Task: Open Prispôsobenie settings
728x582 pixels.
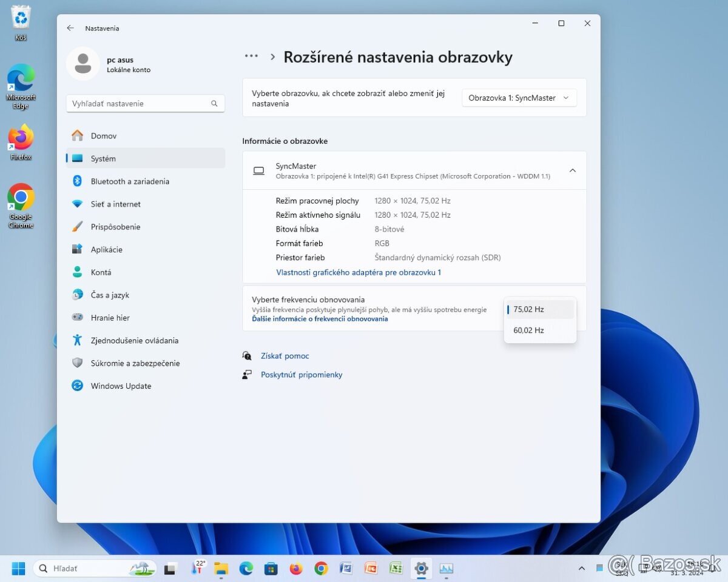Action: [116, 227]
